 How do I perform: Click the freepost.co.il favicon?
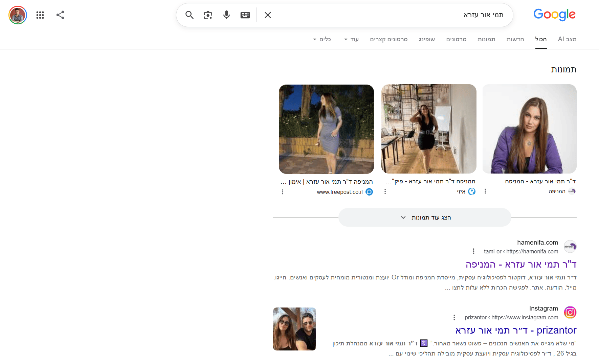click(x=369, y=192)
